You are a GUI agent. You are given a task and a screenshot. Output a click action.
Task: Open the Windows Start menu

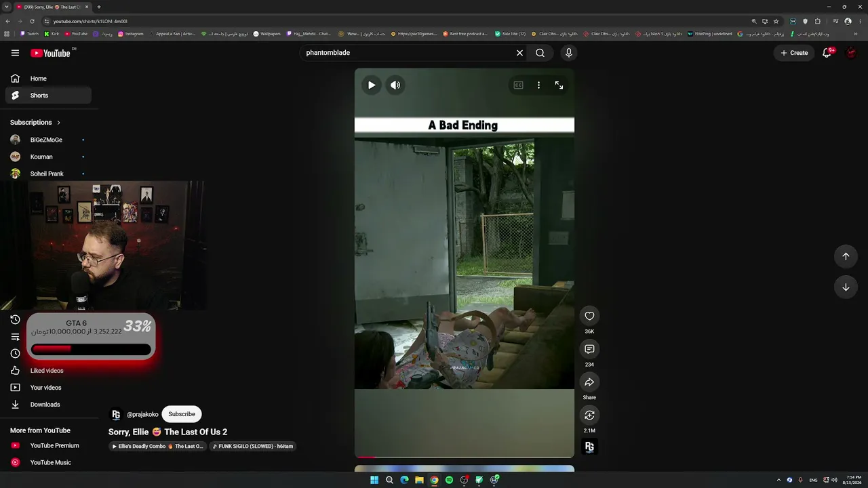(x=374, y=480)
